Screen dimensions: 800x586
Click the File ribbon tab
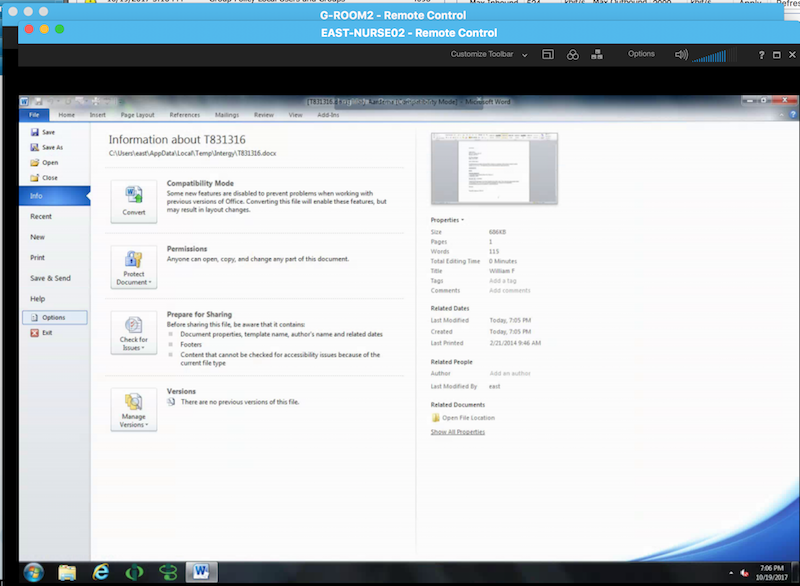[x=34, y=115]
